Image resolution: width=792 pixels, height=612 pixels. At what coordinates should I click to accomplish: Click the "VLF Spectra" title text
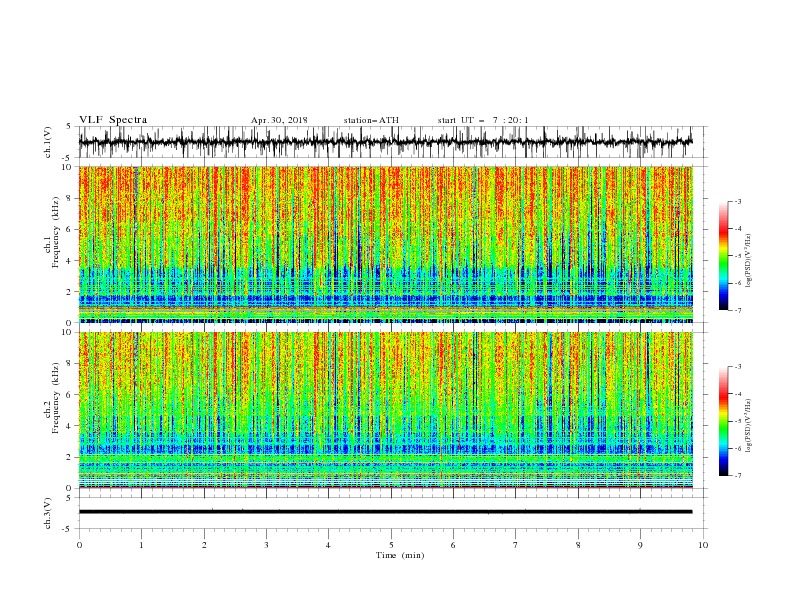point(113,120)
